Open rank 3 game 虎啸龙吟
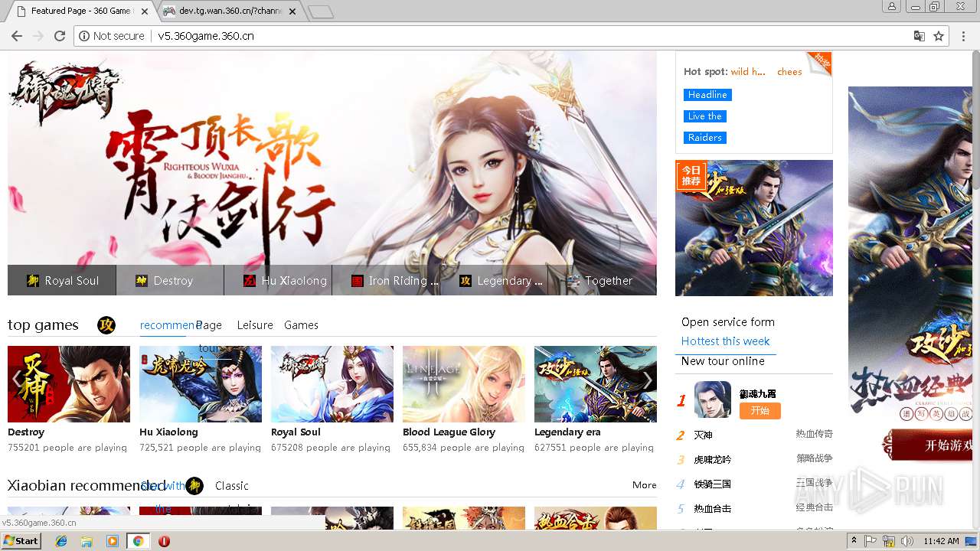 (x=712, y=460)
